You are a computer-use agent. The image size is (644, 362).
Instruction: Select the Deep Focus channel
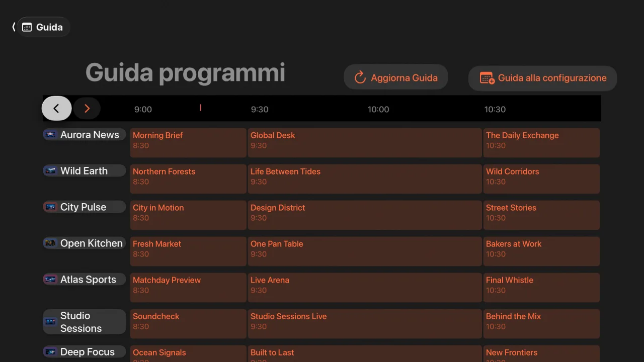coord(85,351)
